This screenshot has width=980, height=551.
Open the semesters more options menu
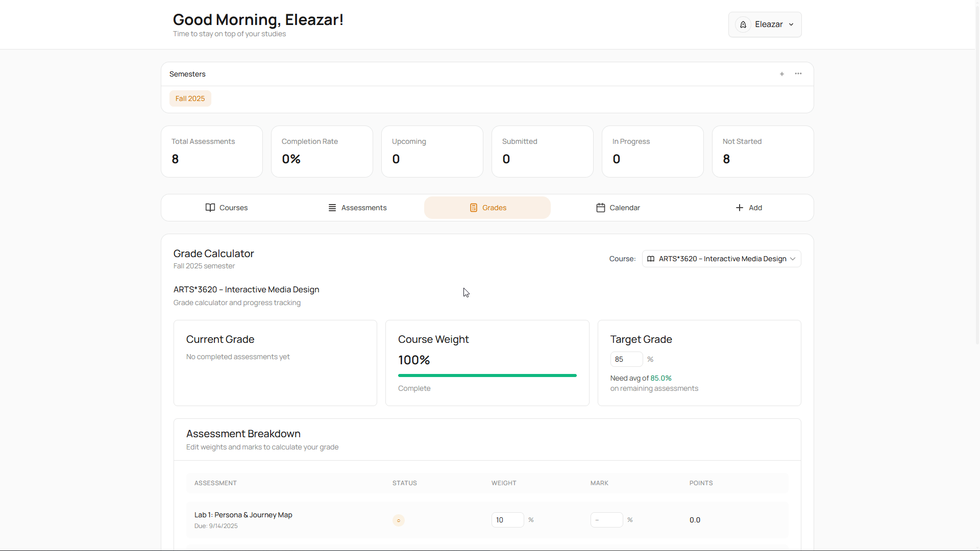point(798,74)
